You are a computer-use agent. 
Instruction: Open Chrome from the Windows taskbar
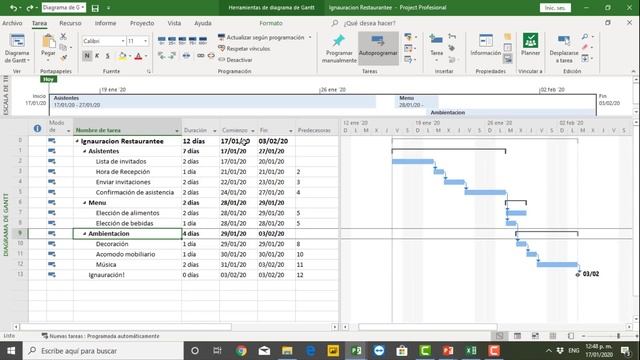[241, 351]
